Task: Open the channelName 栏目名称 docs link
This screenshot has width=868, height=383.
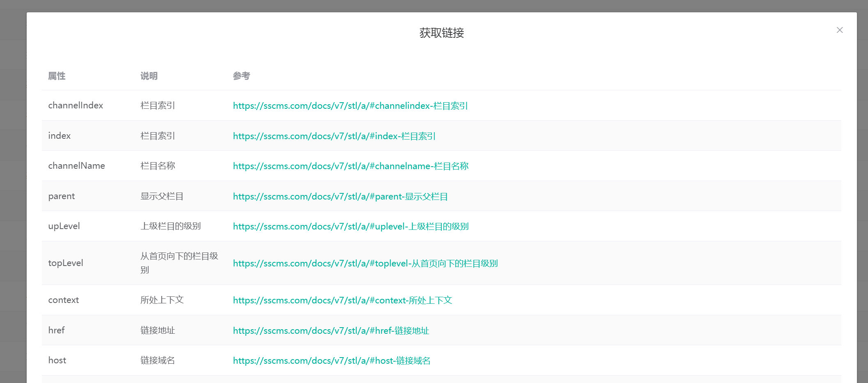Action: coord(351,166)
